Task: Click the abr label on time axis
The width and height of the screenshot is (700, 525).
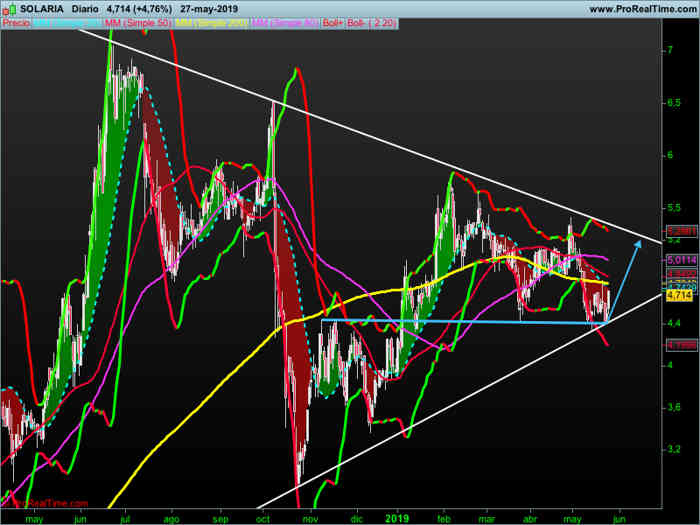Action: pyautogui.click(x=530, y=519)
